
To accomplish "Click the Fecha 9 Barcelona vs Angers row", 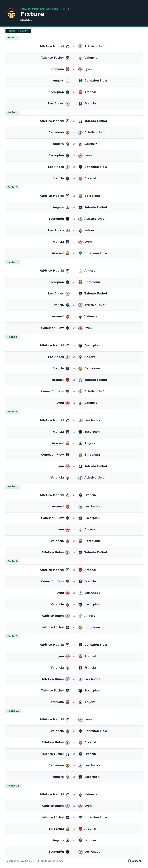I will pyautogui.click(x=74, y=702).
